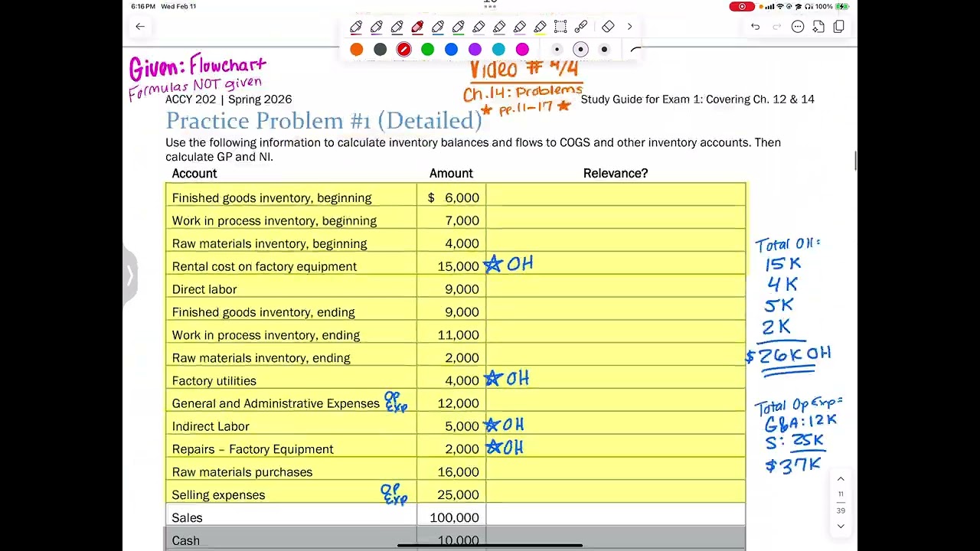980x551 pixels.
Task: Pick the magenta ink color
Action: coord(522,49)
